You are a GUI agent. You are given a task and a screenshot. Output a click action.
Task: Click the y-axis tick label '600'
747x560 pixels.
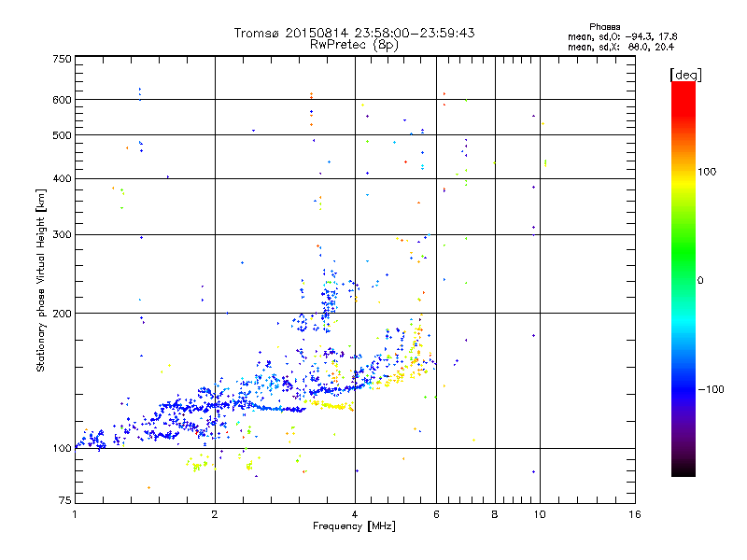tap(62, 100)
